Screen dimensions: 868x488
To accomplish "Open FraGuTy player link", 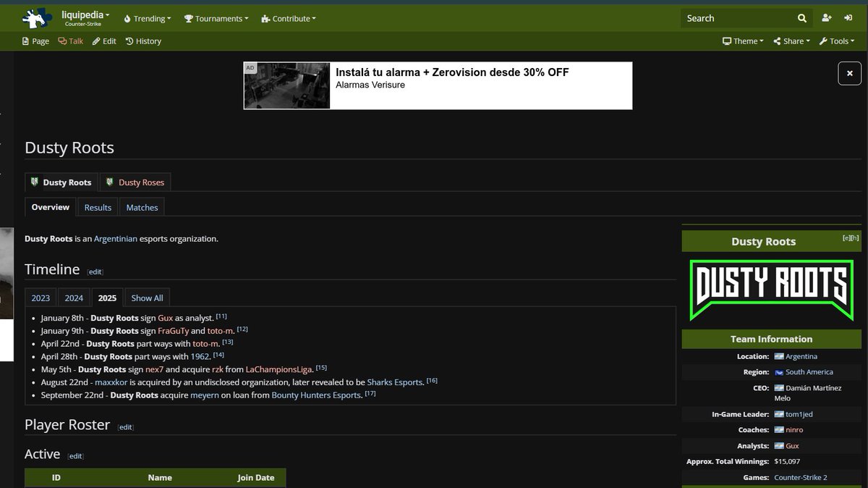I will 173,330.
